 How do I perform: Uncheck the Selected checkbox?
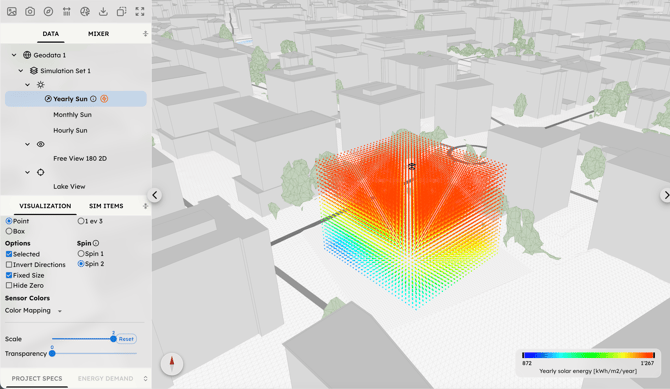point(9,254)
